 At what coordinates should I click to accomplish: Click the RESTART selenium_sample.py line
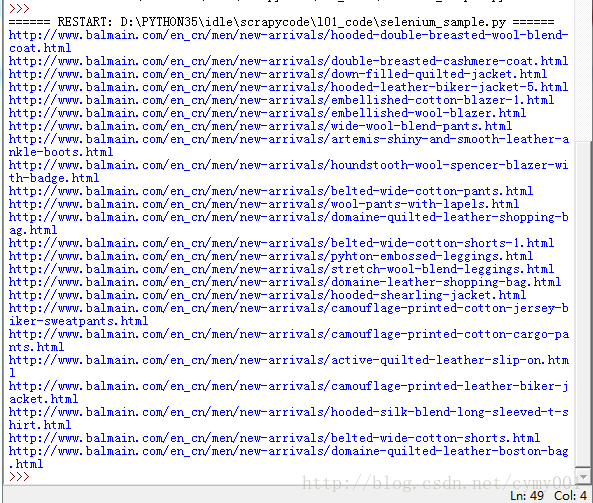[281, 22]
